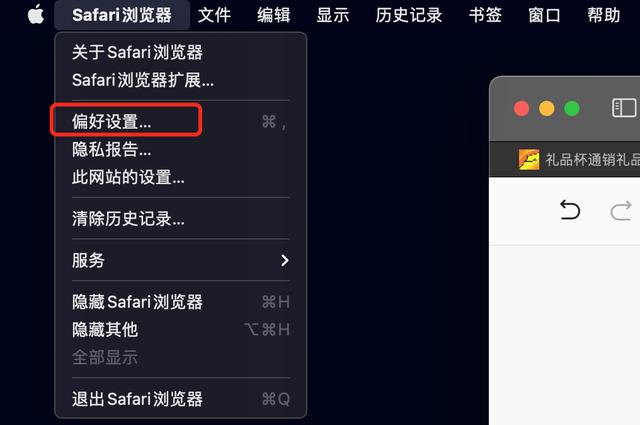640x425 pixels.
Task: Choose 清除历史记录… menu item
Action: tap(180, 218)
